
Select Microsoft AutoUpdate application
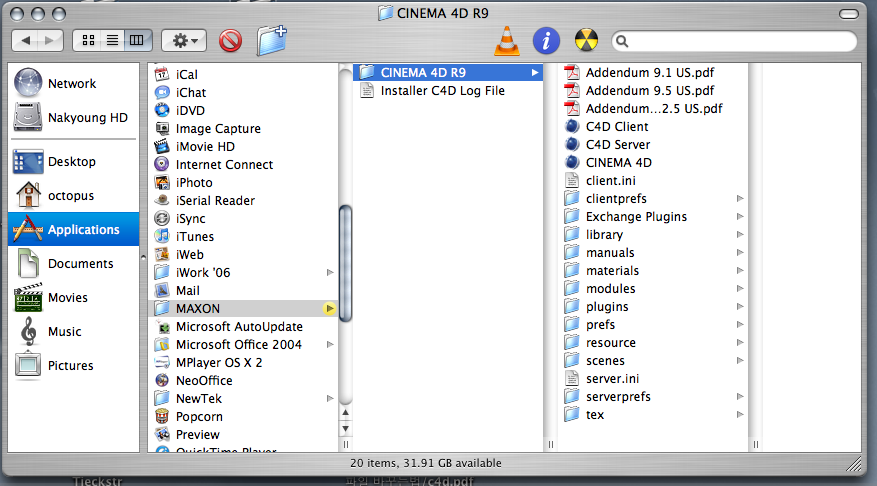tap(243, 327)
